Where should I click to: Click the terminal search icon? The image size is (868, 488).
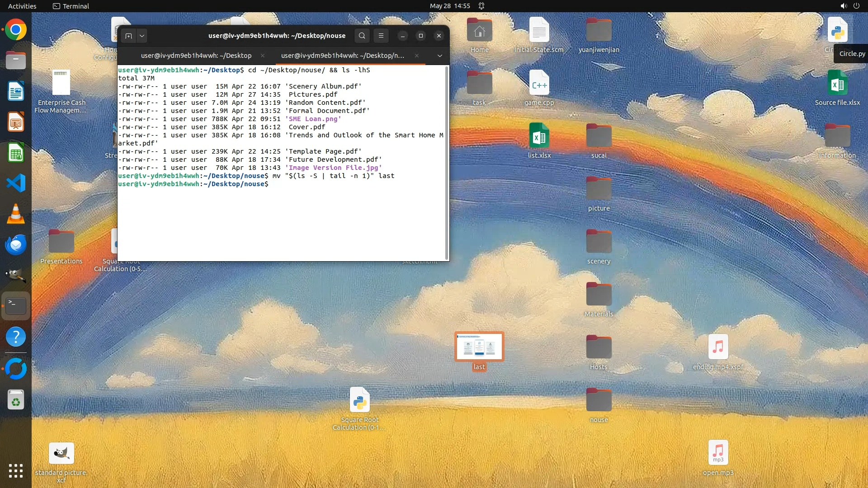pyautogui.click(x=362, y=36)
